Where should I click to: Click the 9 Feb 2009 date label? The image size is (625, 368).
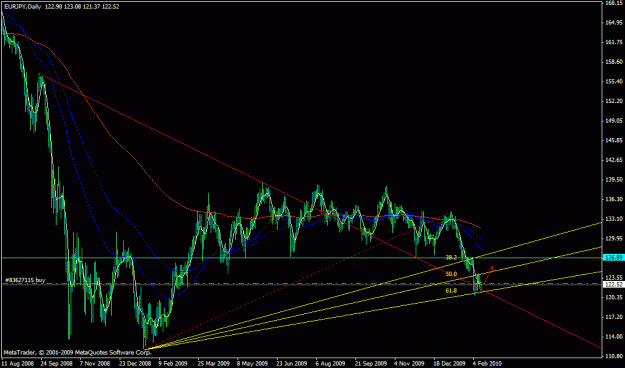[x=173, y=364]
